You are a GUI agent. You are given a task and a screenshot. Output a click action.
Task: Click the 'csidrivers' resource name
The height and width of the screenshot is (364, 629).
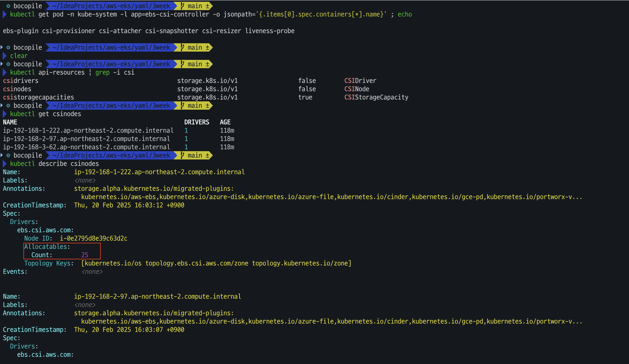pos(21,81)
